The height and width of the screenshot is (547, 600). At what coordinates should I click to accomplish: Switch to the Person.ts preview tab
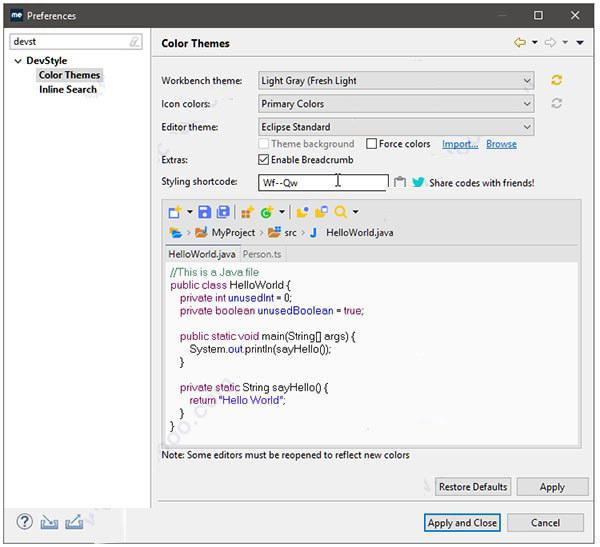click(x=262, y=254)
